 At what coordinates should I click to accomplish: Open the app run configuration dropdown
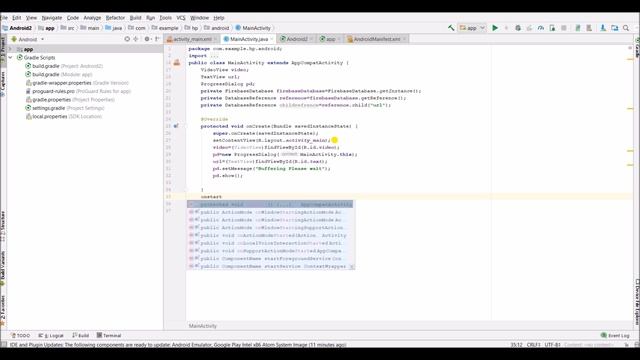pos(472,28)
